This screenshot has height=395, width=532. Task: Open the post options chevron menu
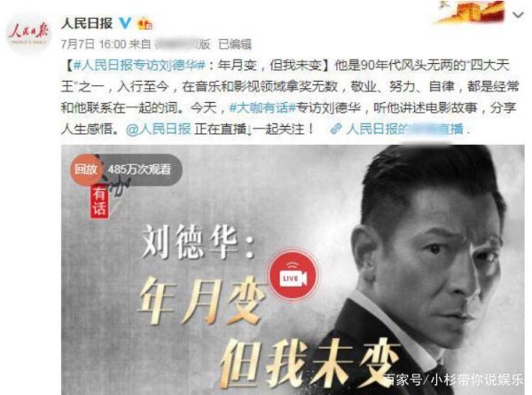(519, 15)
